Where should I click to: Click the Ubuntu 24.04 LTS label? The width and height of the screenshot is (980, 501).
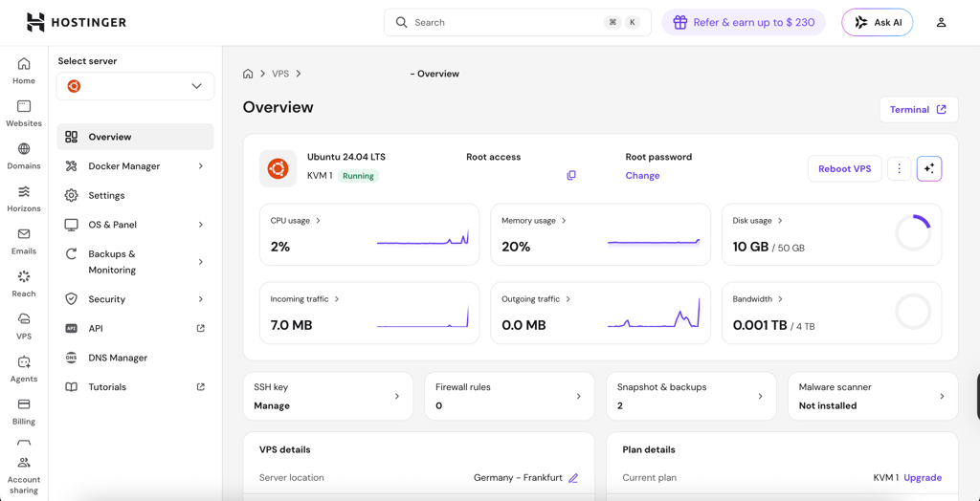(x=346, y=157)
